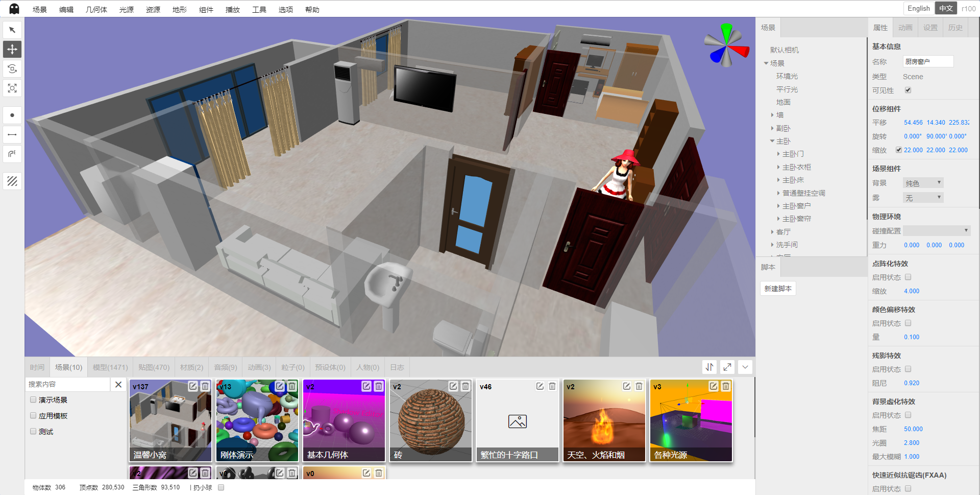Collapse the 场景 tree node

click(766, 63)
